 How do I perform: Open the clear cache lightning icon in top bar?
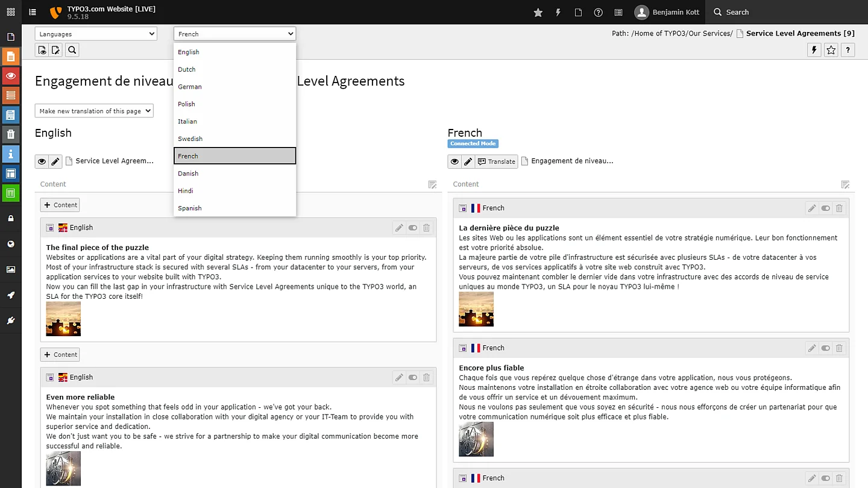tap(558, 12)
